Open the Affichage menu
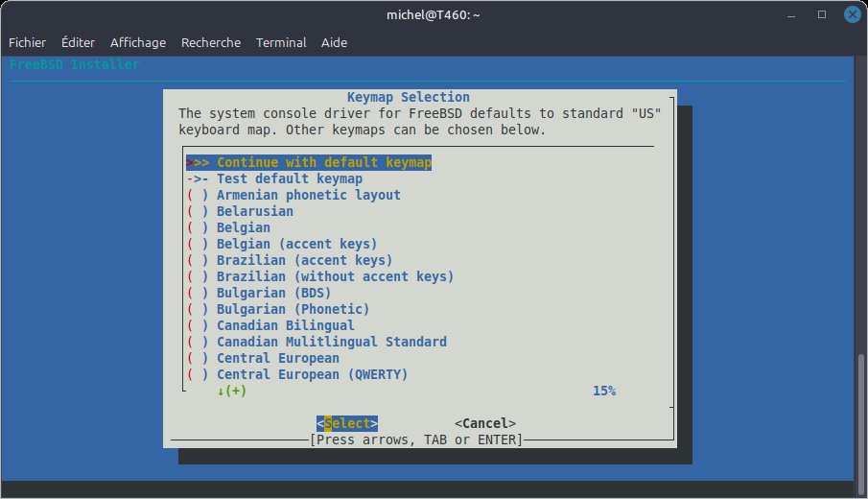 pos(138,42)
